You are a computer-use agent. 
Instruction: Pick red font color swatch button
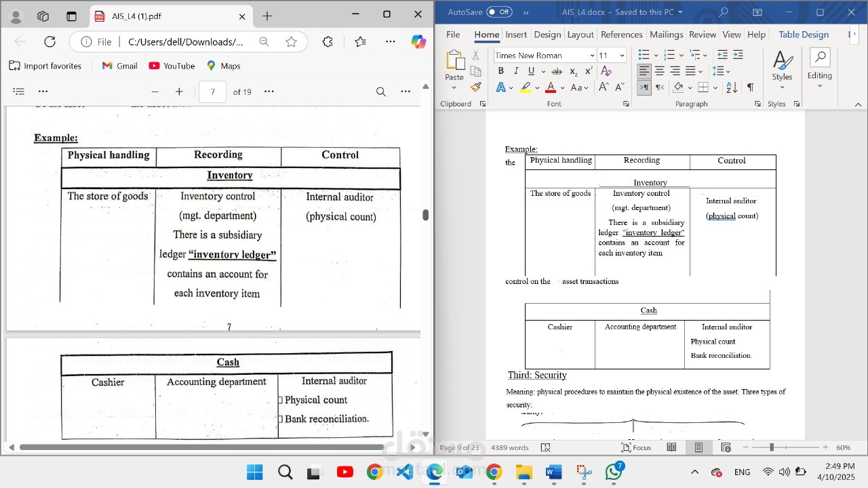[x=551, y=87]
